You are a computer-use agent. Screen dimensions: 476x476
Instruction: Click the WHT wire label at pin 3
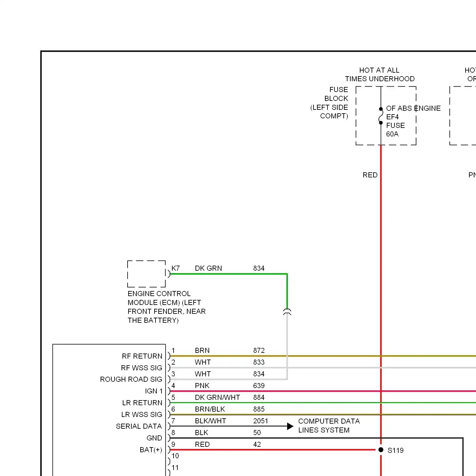click(x=203, y=374)
